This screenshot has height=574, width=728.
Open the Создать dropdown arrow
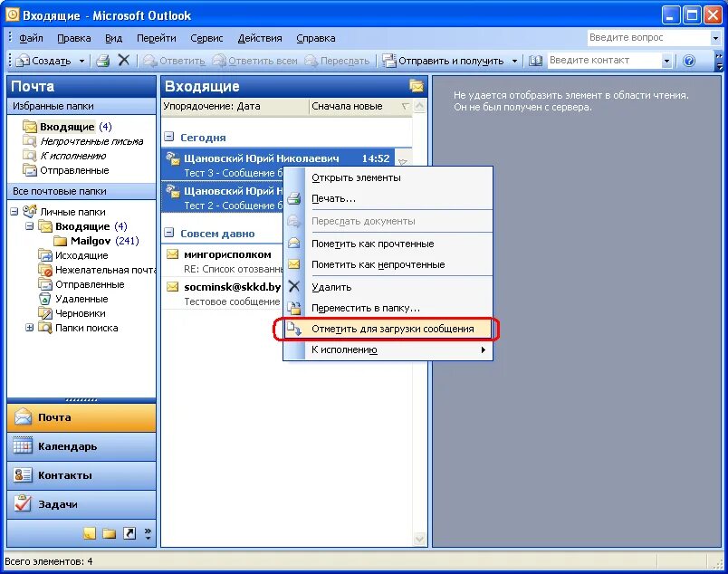[81, 61]
